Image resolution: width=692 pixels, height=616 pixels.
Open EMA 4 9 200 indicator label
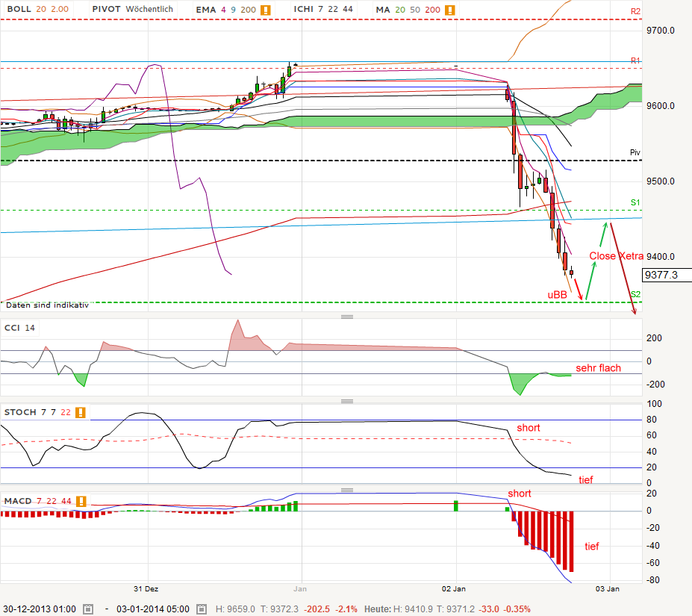(x=226, y=10)
